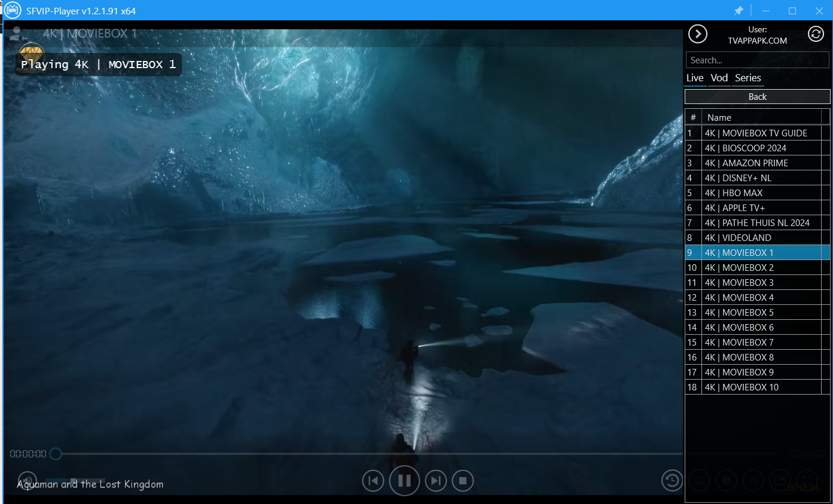The image size is (833, 504).
Task: Skip to the next channel
Action: tap(436, 481)
